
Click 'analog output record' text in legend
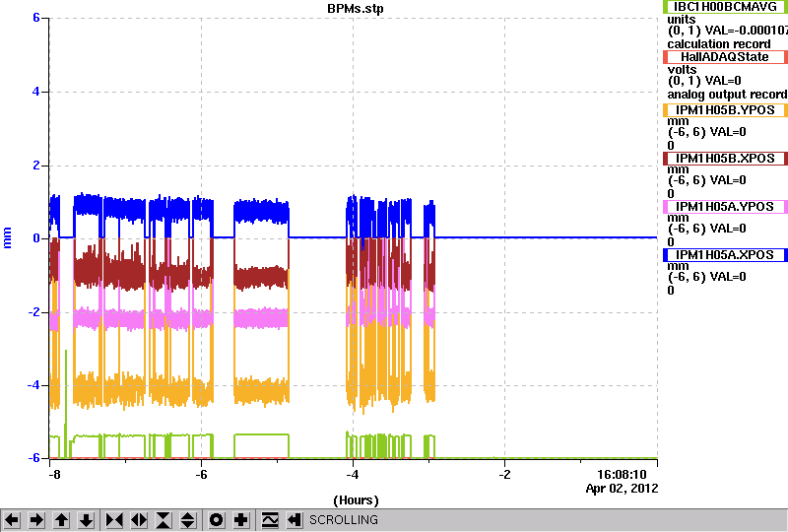coord(727,95)
